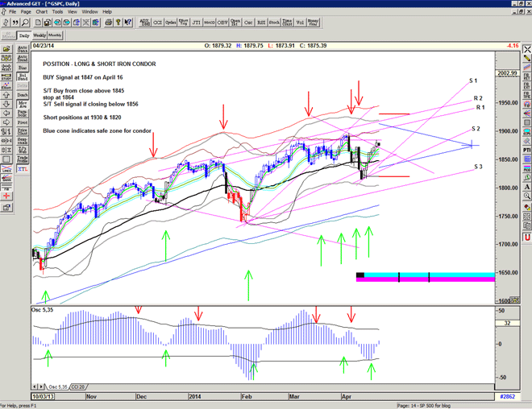Click the red plus icon in left toolbar
The height and width of the screenshot is (409, 532).
[6, 195]
